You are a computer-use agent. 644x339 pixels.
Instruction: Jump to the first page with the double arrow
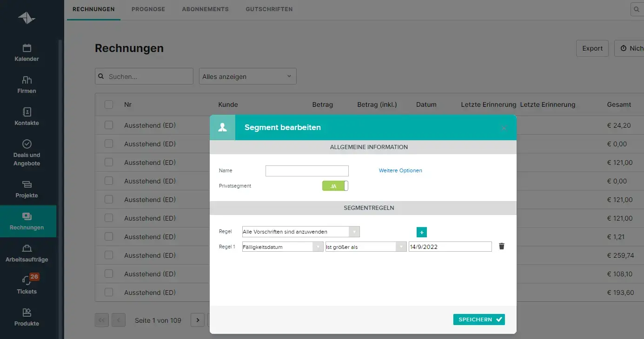click(102, 320)
